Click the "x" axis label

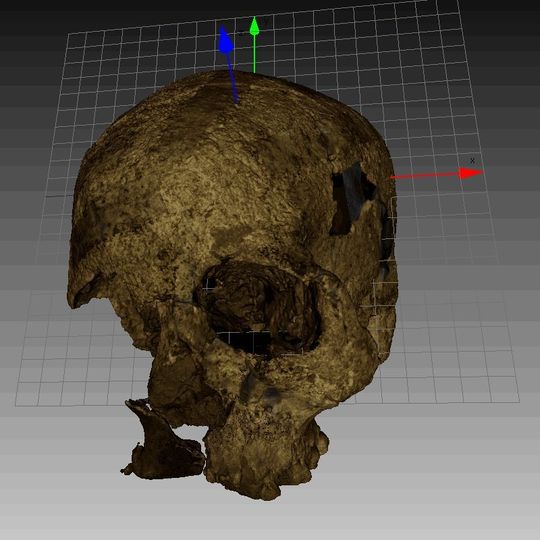pyautogui.click(x=472, y=160)
